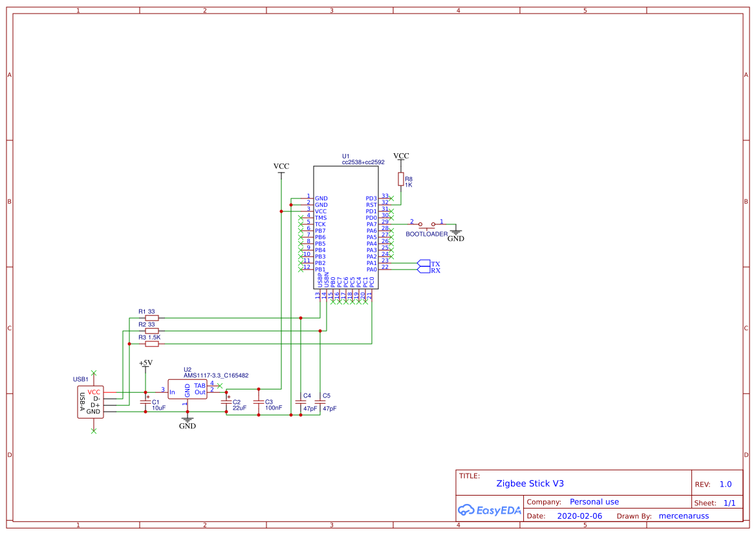This screenshot has height=535, width=756.
Task: Select the U2 AMS1117-3.3 regulator symbol
Action: (188, 389)
